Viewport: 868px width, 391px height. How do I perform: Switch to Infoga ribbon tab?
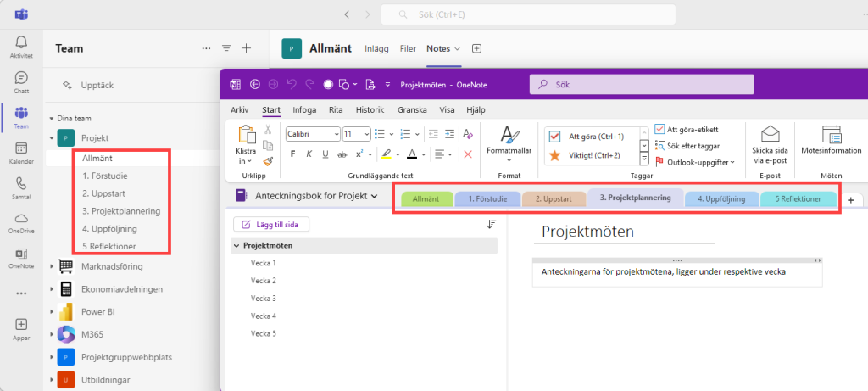click(304, 109)
